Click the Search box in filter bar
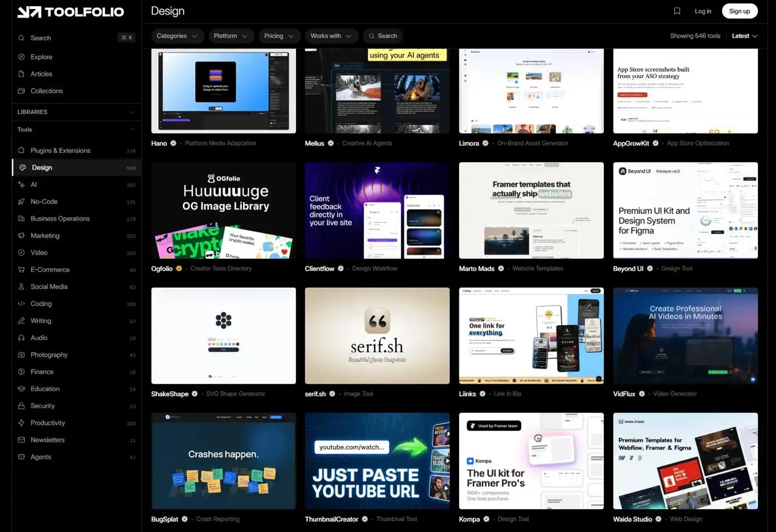776x532 pixels. point(383,36)
